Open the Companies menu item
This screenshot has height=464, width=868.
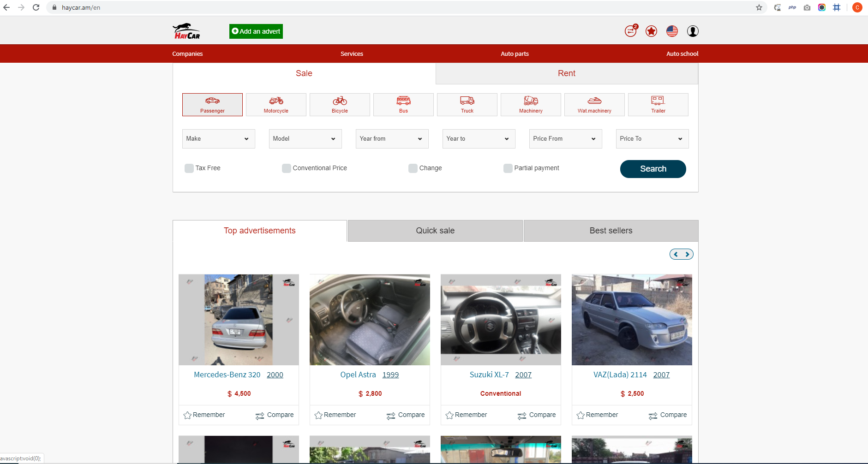point(187,54)
